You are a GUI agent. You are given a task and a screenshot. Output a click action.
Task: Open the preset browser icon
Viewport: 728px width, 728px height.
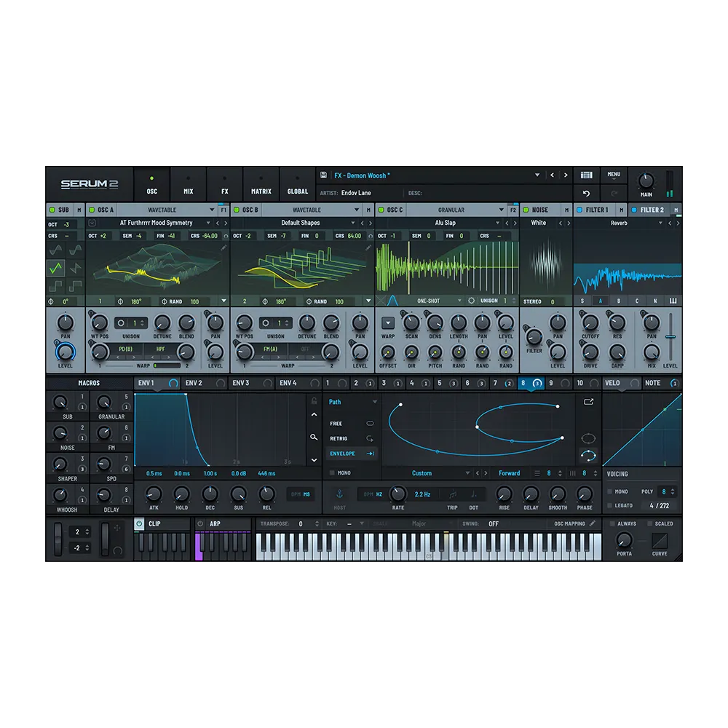[x=586, y=175]
